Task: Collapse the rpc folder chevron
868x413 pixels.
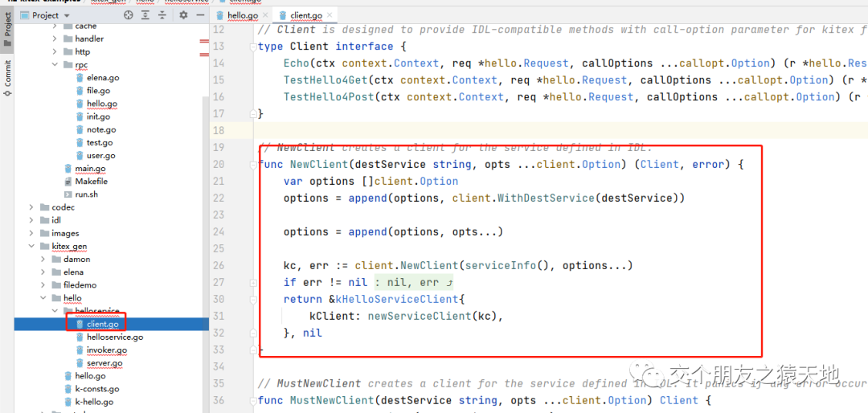Action: pyautogui.click(x=55, y=65)
